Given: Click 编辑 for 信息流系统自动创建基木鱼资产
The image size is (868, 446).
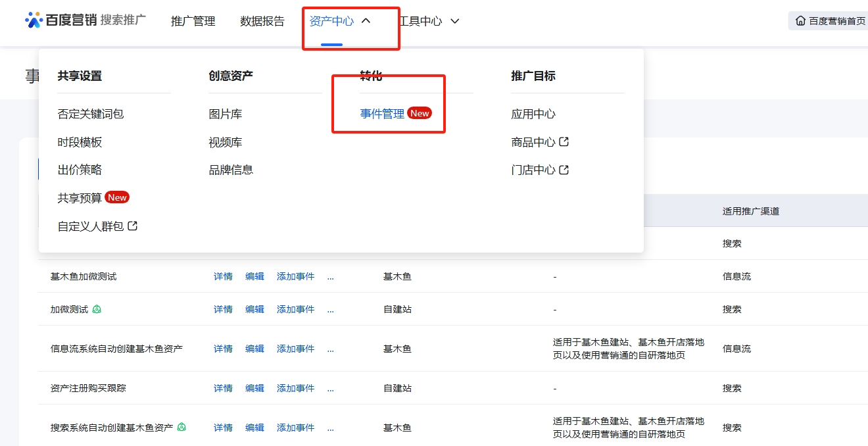Looking at the screenshot, I should (254, 349).
